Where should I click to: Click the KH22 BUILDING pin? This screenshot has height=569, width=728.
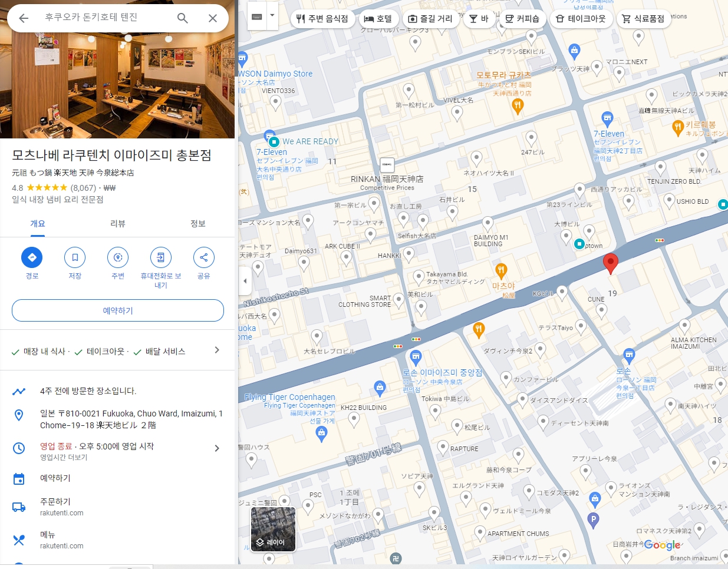pos(354,420)
